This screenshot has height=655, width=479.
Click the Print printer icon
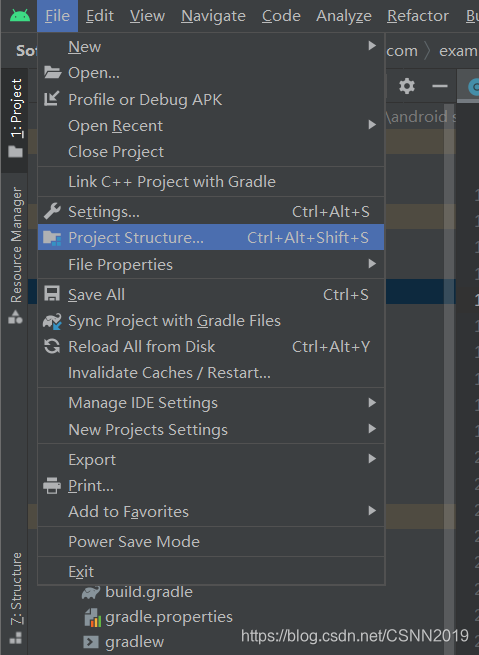(52, 485)
